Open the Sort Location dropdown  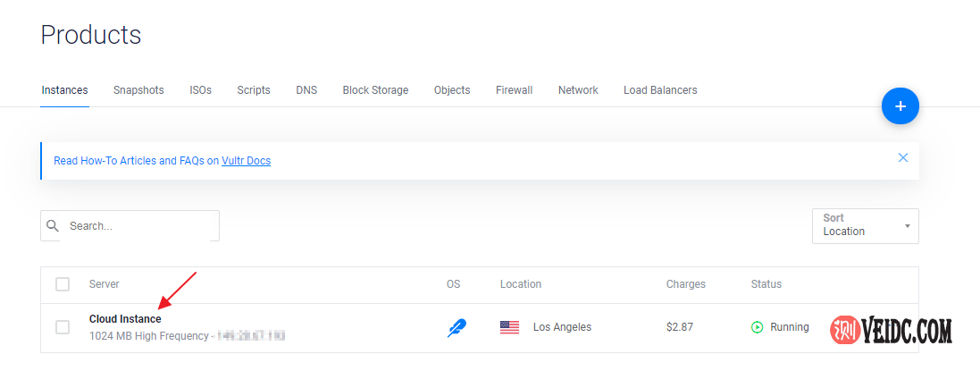pos(865,225)
